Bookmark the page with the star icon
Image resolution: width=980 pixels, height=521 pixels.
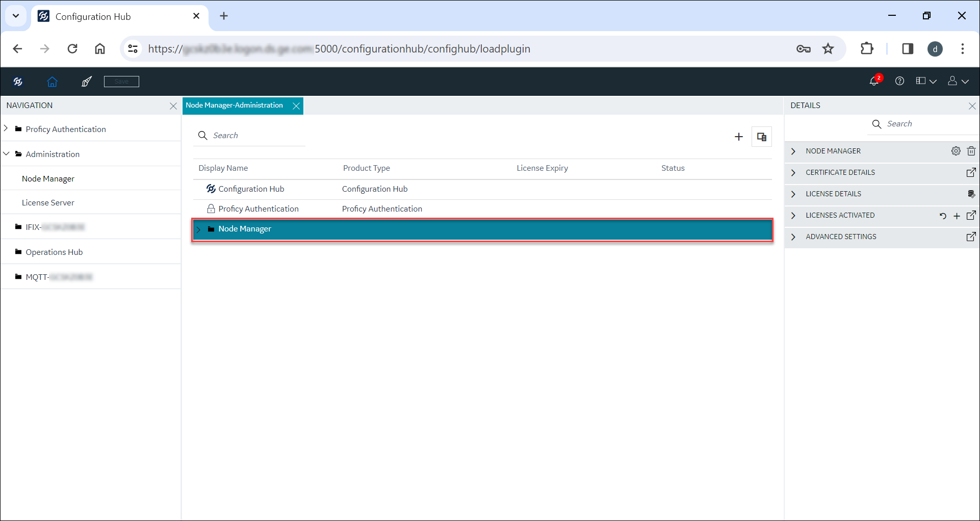[x=828, y=49]
